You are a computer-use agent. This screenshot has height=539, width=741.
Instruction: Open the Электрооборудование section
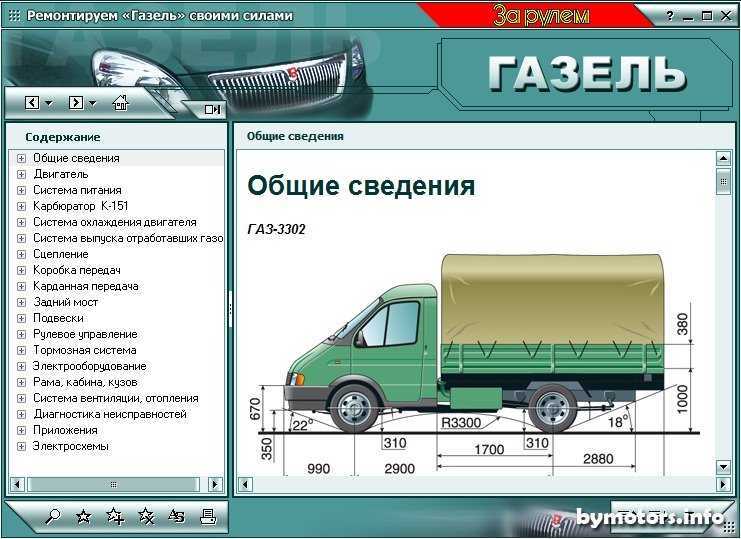tap(89, 366)
